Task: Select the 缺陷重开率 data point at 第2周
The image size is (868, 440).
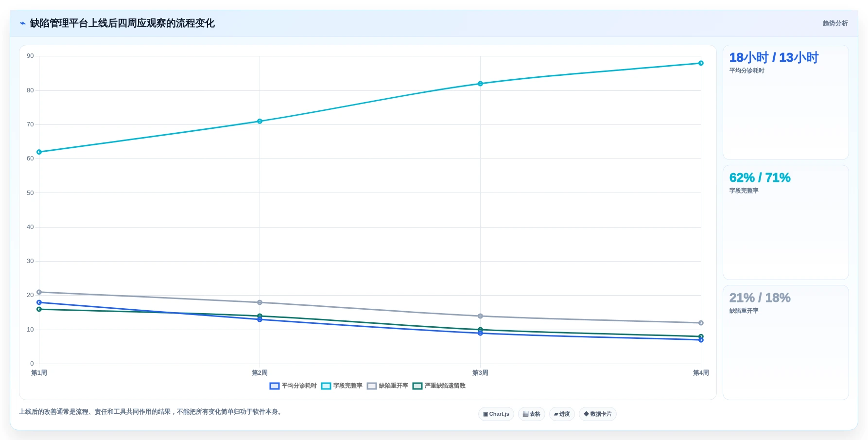Action: pyautogui.click(x=260, y=302)
